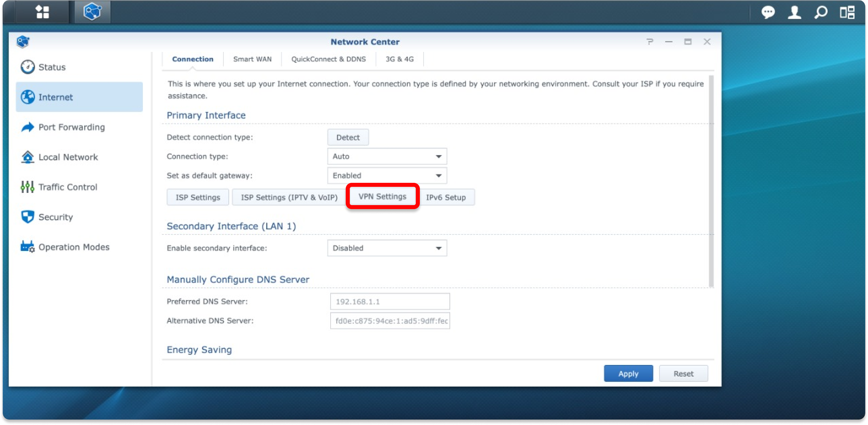Switch to the Smart WAN tab
Screen dimensions: 868x425
[252, 59]
